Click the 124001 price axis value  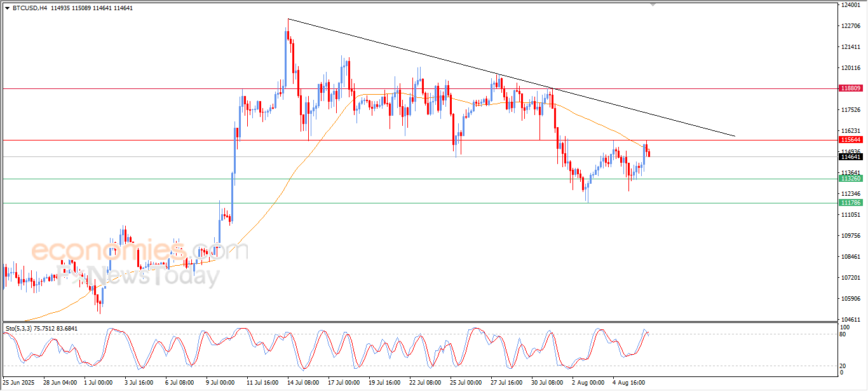tap(850, 5)
